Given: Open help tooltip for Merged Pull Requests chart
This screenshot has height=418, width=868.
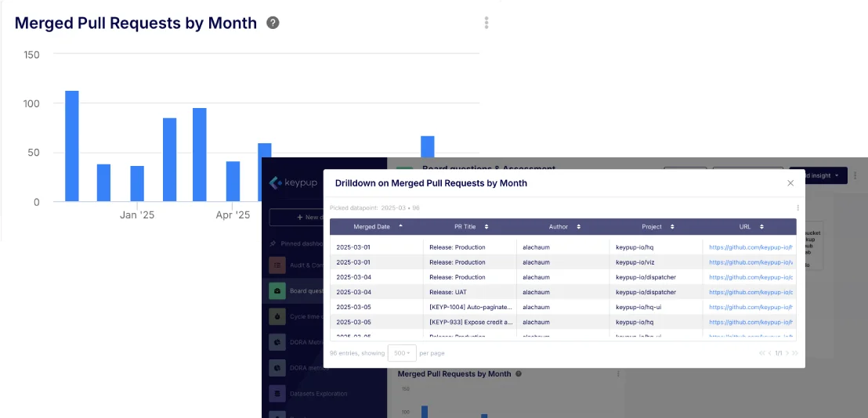Looking at the screenshot, I should pos(273,23).
